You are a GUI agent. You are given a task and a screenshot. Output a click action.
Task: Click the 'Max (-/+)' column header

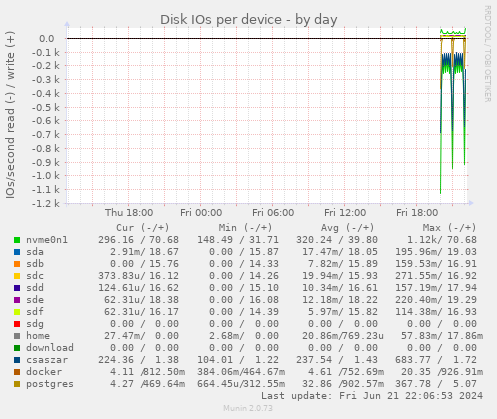450,228
